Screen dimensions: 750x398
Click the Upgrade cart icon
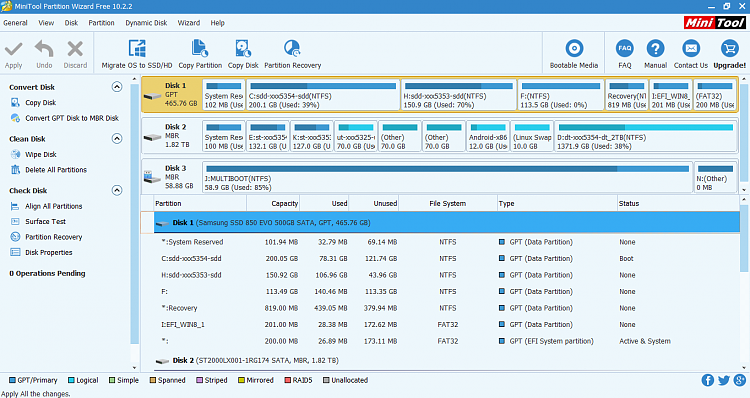click(729, 48)
